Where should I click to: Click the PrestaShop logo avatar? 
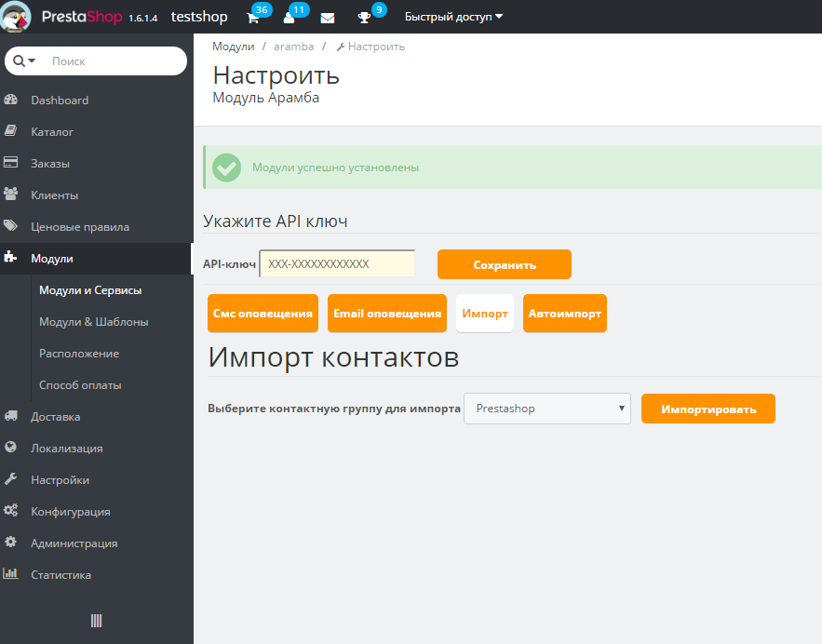[16, 16]
